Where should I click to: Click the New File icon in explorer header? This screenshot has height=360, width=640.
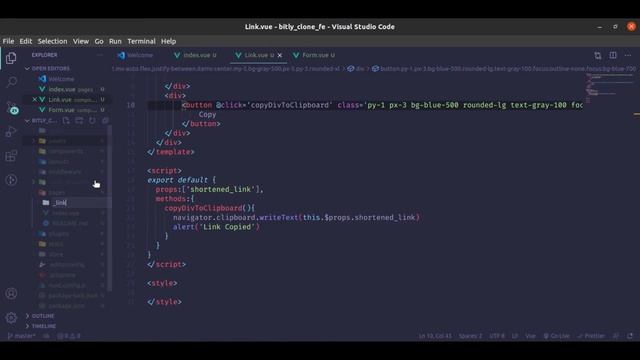coord(66,120)
